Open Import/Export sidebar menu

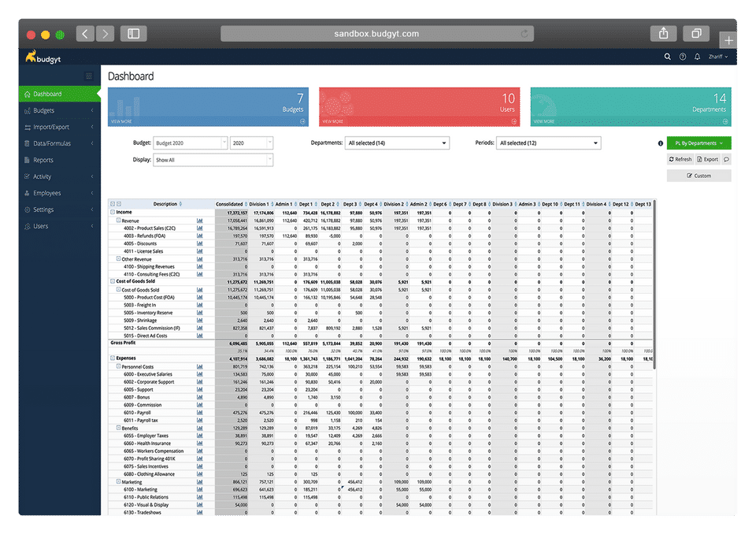pos(60,127)
